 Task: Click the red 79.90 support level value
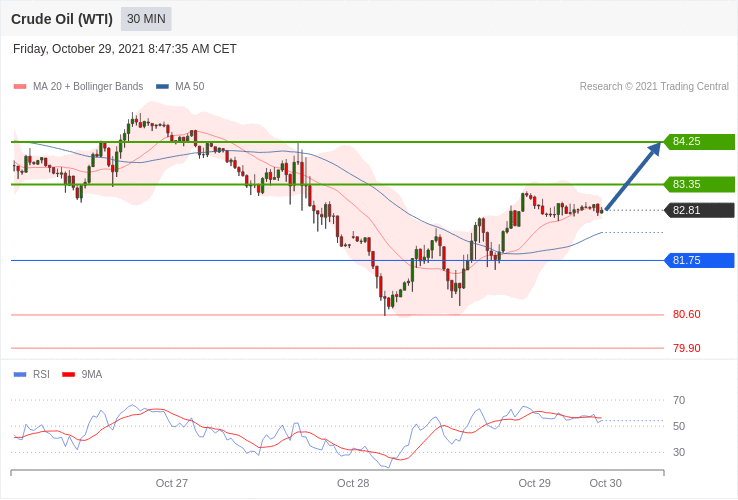(x=686, y=348)
